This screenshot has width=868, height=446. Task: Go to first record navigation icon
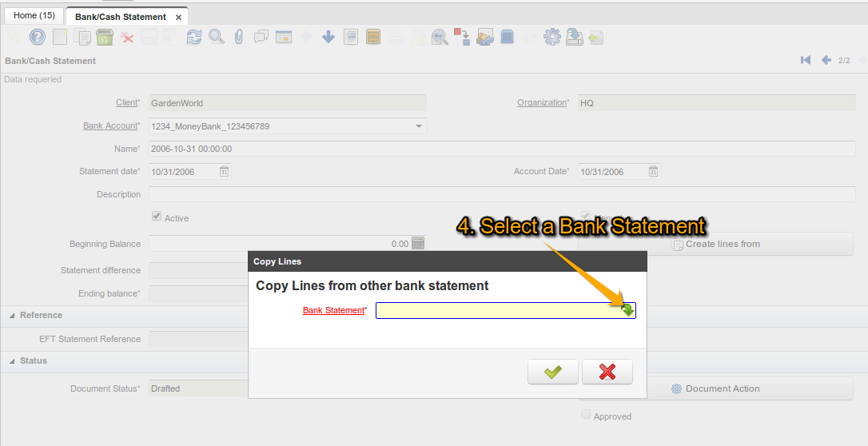coord(806,60)
